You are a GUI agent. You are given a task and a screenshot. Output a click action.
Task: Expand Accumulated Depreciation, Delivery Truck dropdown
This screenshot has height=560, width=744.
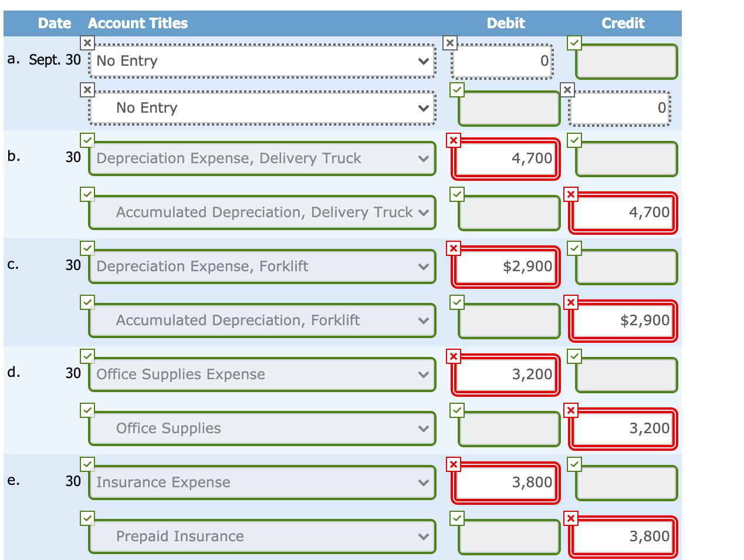coord(262,212)
